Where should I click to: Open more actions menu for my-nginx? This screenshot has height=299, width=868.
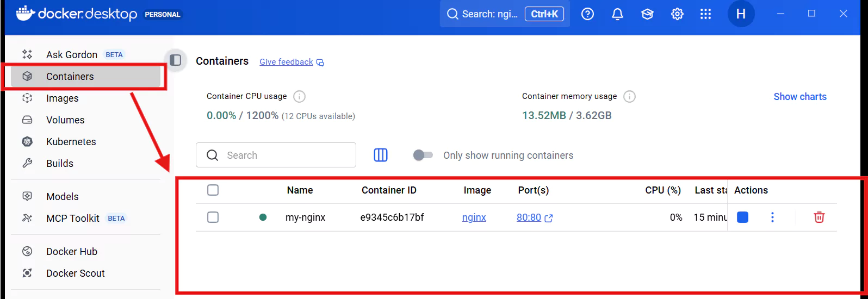[772, 217]
